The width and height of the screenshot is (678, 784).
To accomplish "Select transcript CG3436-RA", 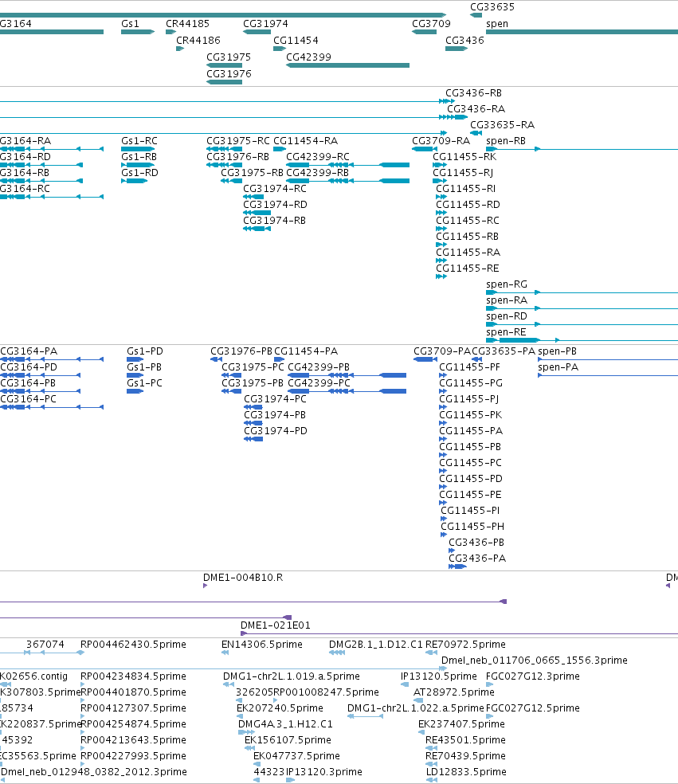I will click(476, 109).
